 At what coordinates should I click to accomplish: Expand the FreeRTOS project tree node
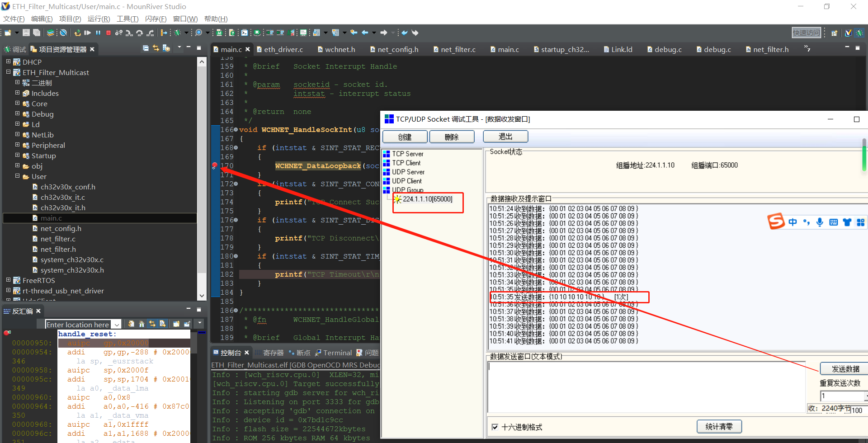[8, 280]
